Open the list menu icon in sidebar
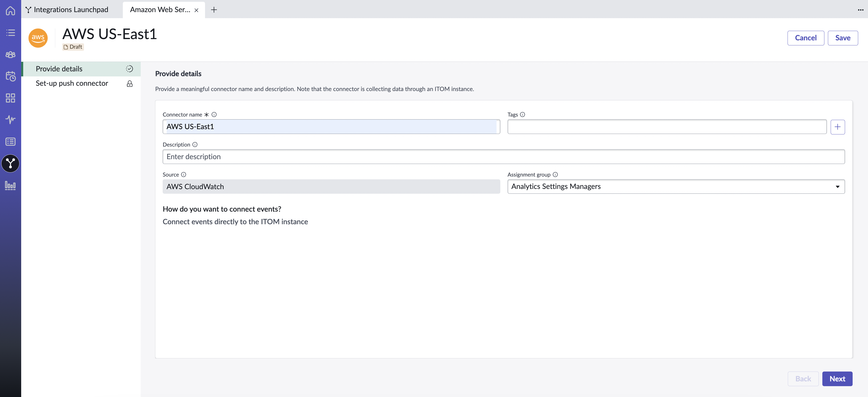868x397 pixels. coord(10,33)
